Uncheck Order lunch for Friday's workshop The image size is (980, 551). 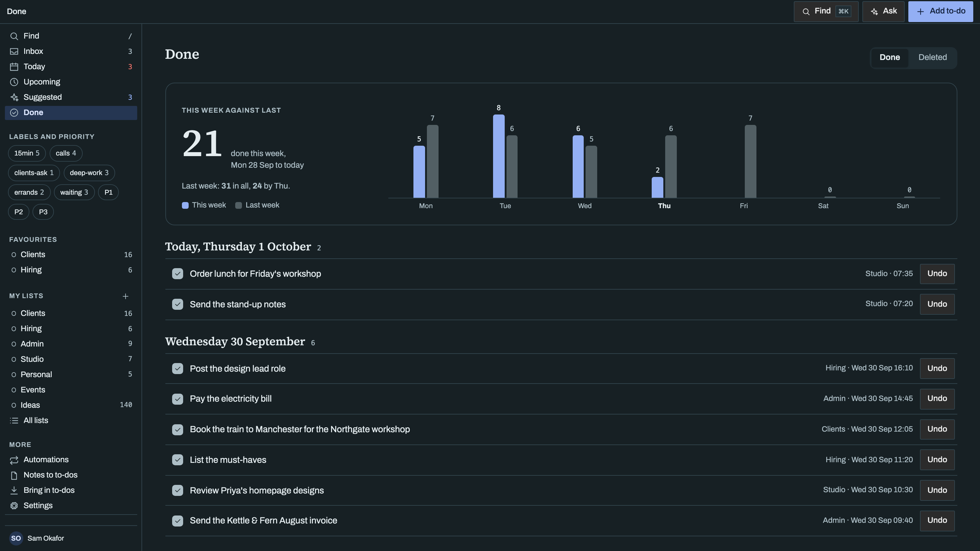[x=178, y=274]
